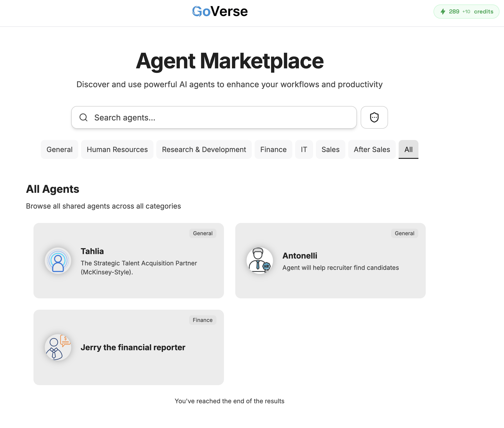Select the After Sales tab
The width and height of the screenshot is (504, 428).
[x=372, y=149]
